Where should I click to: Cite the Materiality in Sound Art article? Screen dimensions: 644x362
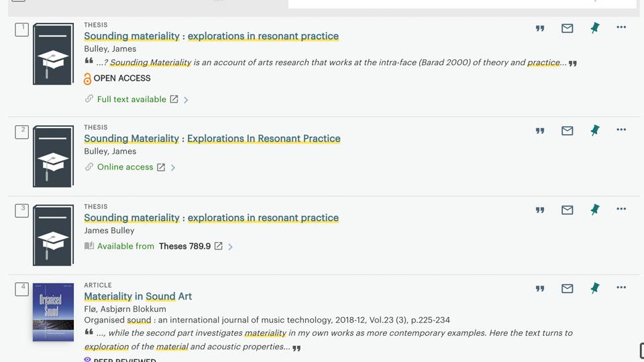pos(540,289)
